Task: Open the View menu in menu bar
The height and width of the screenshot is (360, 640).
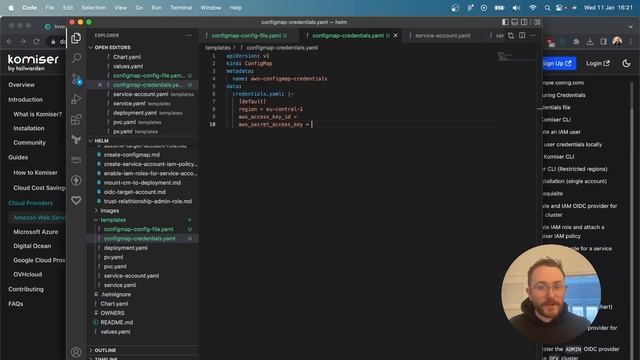Action: point(120,8)
